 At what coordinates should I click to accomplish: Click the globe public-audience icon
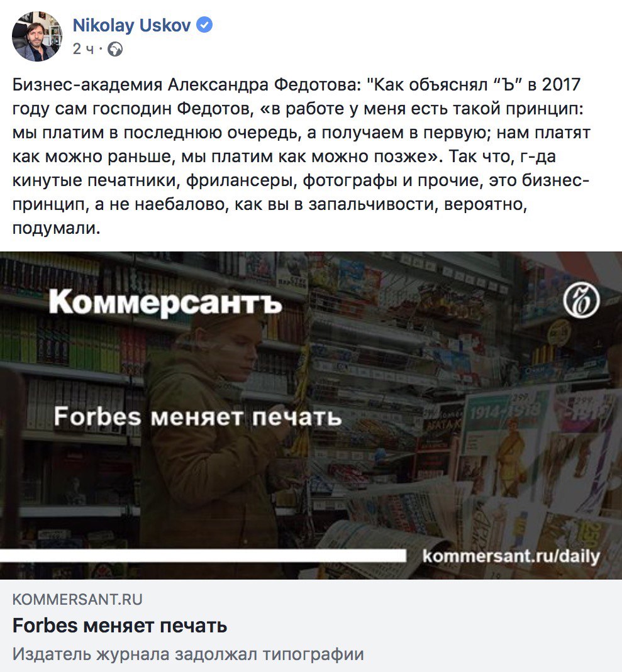coord(115,49)
